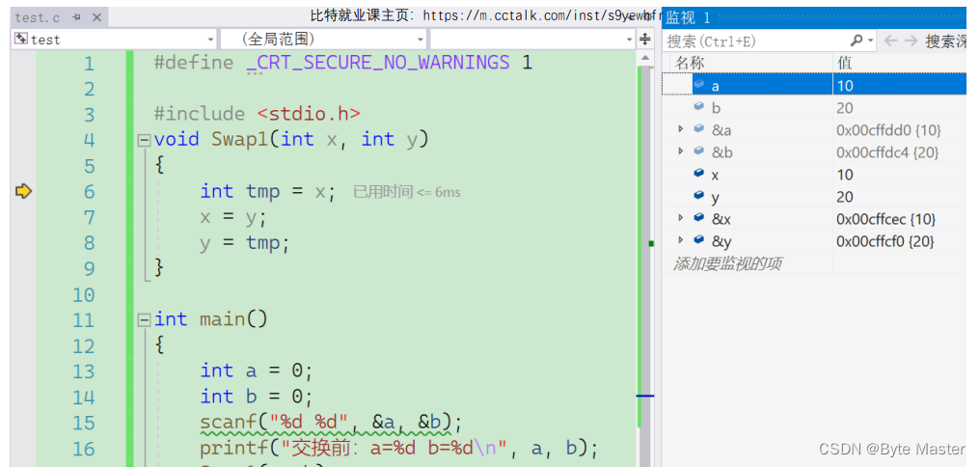Screen dimensions: 980x467
Task: Expand the &a watch entry
Action: [x=681, y=129]
